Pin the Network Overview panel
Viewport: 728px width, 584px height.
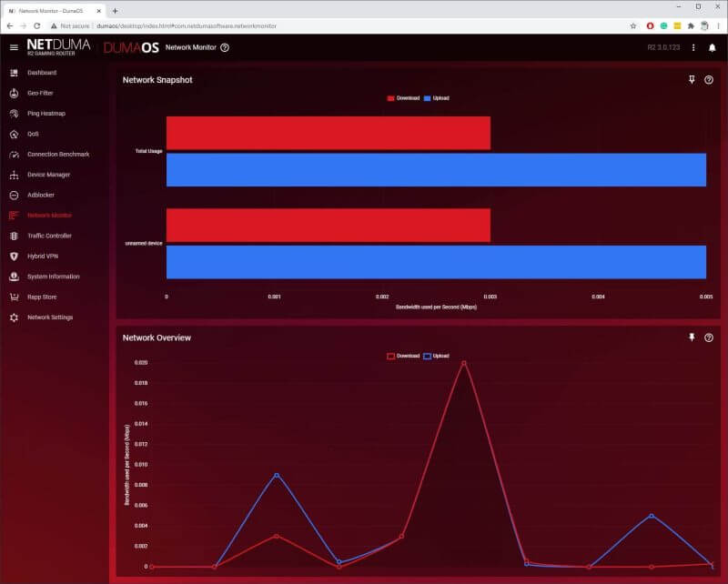(x=692, y=337)
